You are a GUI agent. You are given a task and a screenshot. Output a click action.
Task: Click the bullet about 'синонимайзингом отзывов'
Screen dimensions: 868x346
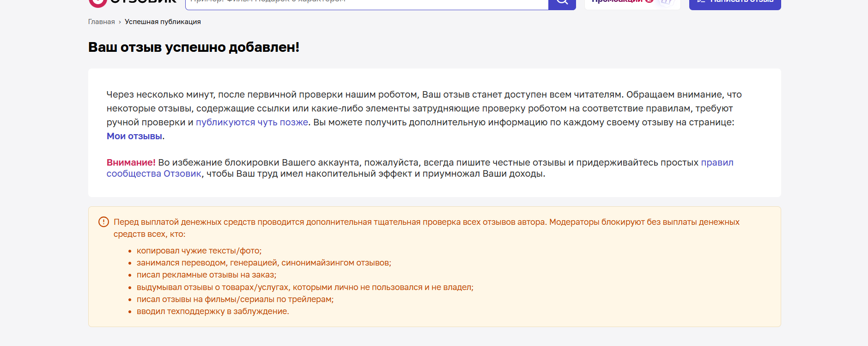point(264,263)
